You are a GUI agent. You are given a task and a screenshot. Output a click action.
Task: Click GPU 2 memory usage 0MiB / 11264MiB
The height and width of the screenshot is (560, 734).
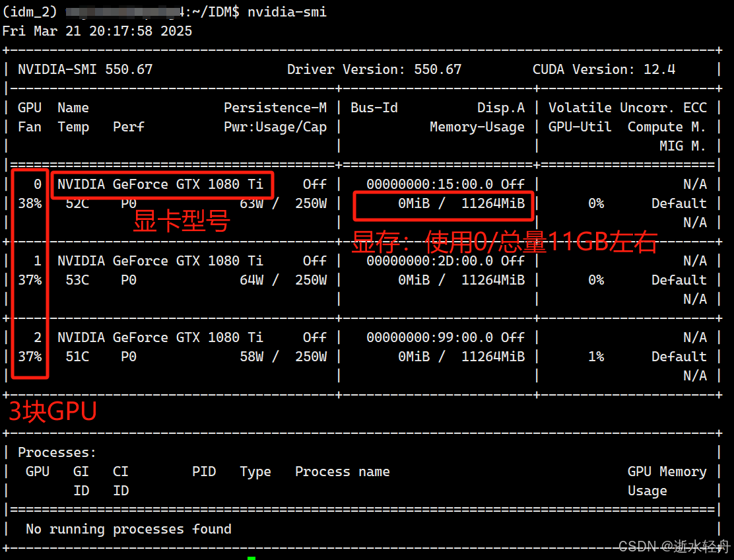tap(461, 357)
